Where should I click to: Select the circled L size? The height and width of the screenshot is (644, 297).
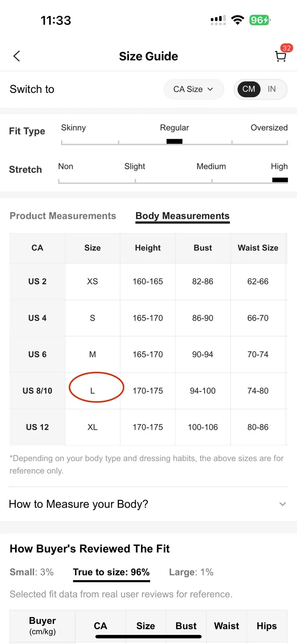92,390
